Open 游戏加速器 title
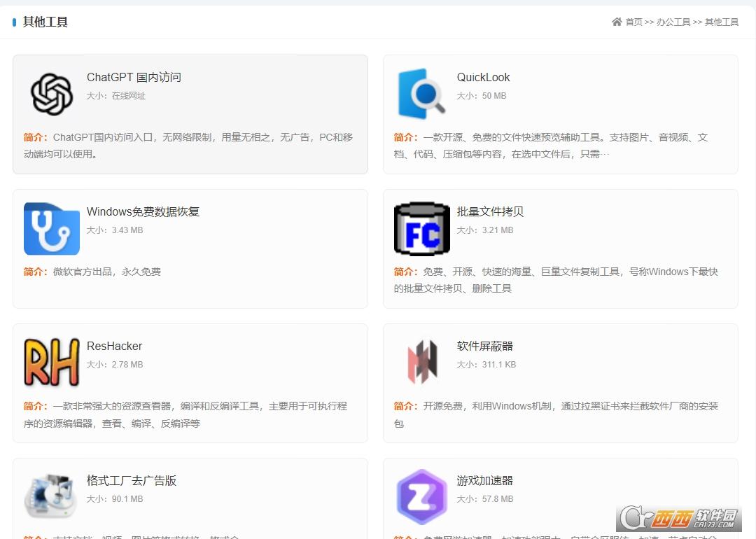Screen dimensions: 756x539 [x=485, y=481]
